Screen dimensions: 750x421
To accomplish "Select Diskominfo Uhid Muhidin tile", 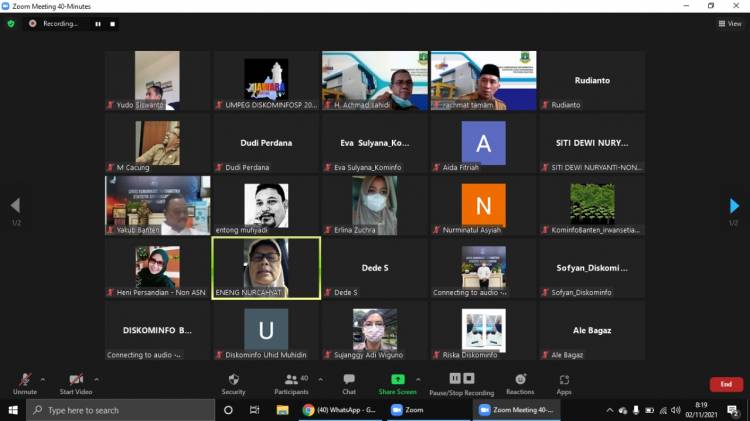I will (266, 331).
